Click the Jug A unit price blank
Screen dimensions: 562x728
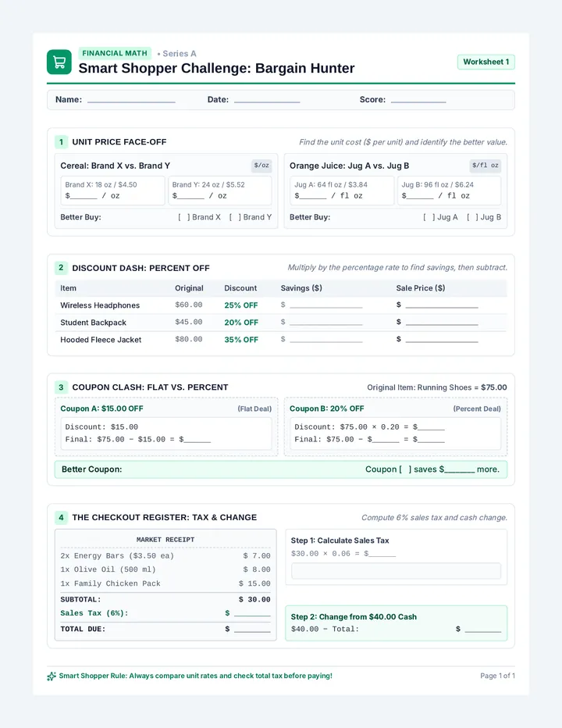coord(313,196)
